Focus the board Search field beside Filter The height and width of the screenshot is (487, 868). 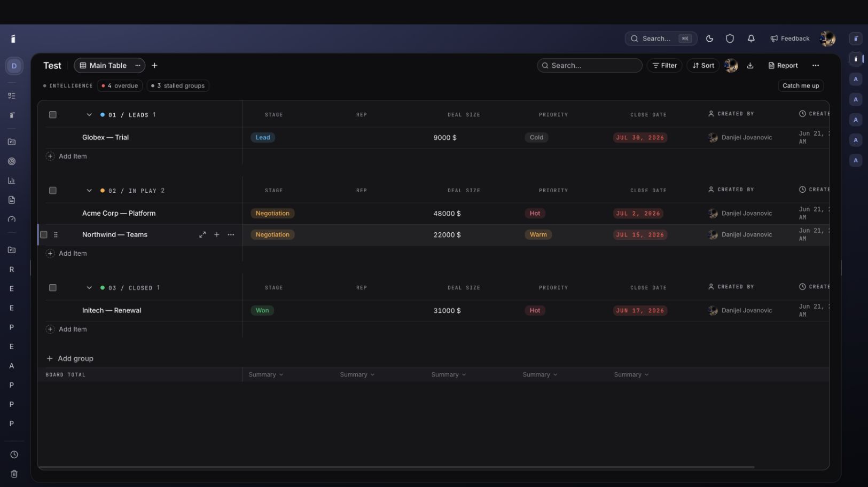click(590, 66)
